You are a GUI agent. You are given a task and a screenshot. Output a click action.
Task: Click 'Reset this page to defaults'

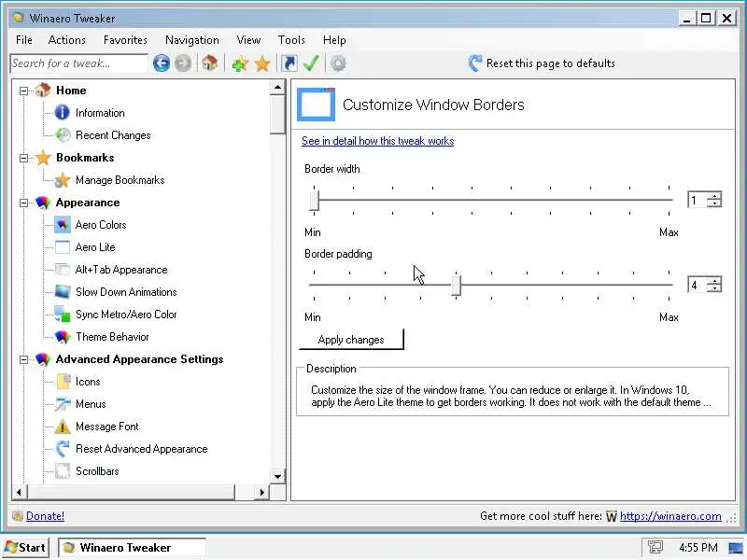click(x=550, y=63)
